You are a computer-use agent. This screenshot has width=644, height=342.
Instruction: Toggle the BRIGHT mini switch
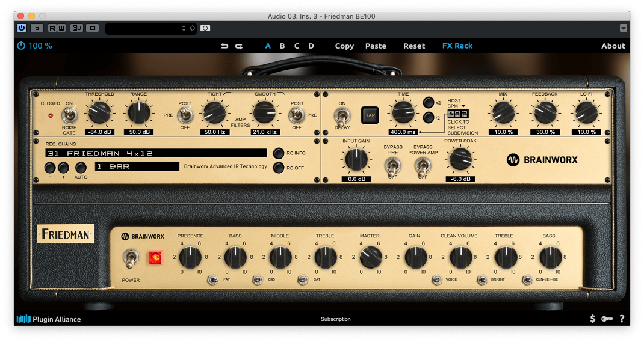tap(482, 280)
